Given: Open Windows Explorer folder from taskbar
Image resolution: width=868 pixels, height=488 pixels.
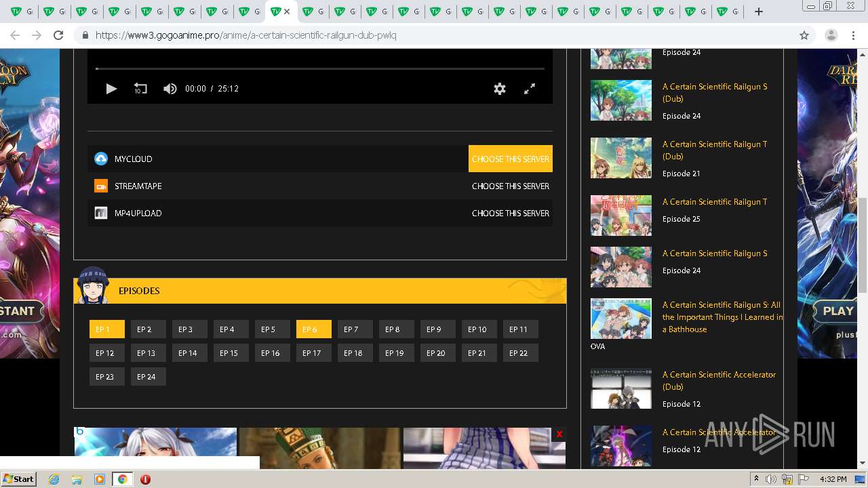Looking at the screenshot, I should pyautogui.click(x=77, y=479).
